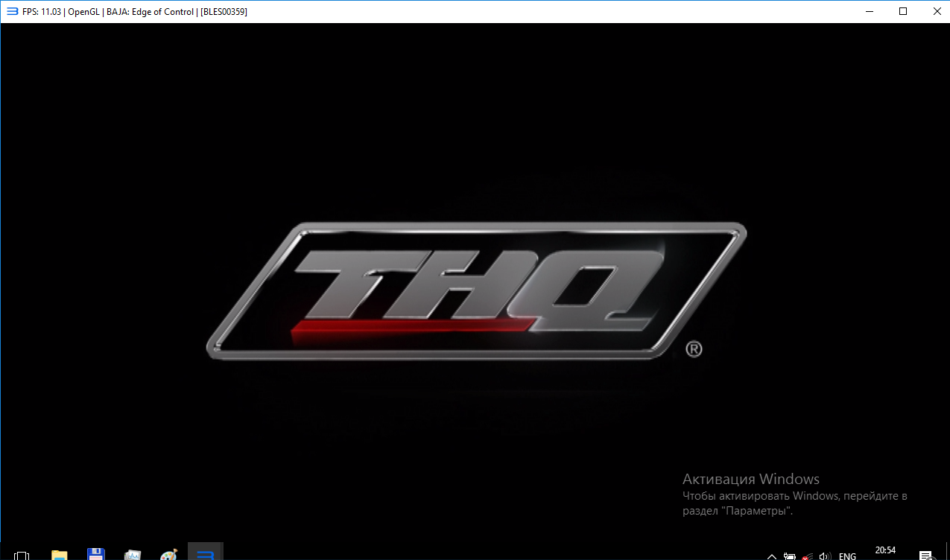
Task: Minimize the RPCS3 game window
Action: pos(869,11)
